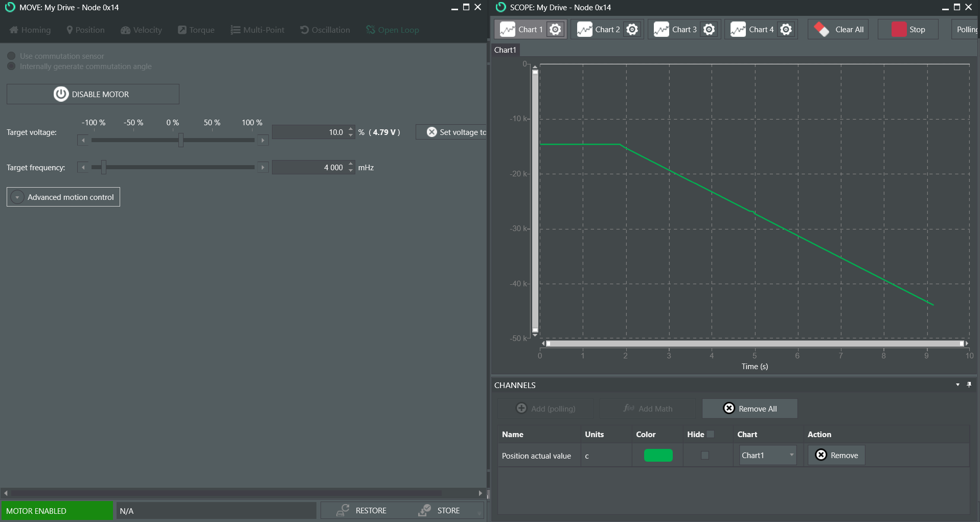Pin the Channels panel
Image resolution: width=980 pixels, height=522 pixels.
[x=969, y=384]
